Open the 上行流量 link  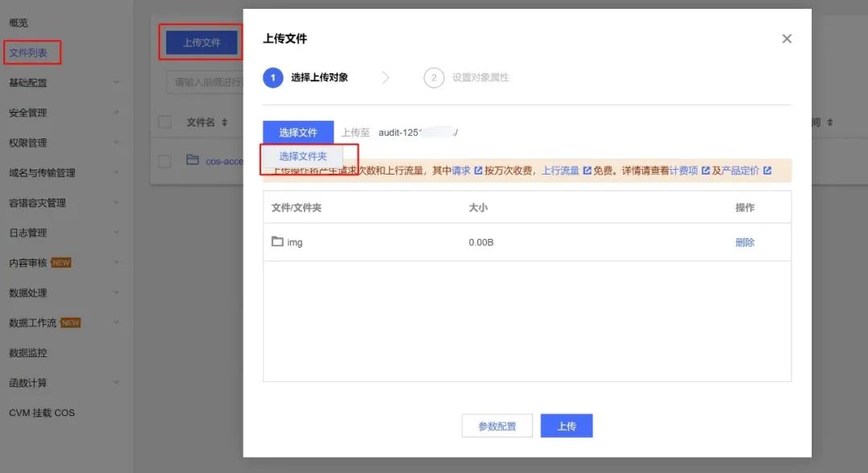coord(560,171)
